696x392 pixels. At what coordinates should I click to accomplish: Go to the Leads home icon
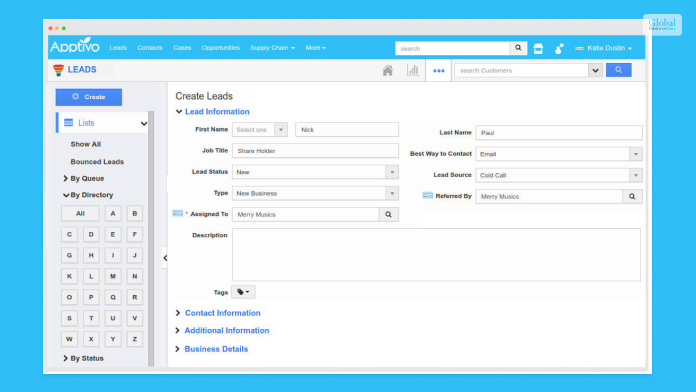(388, 70)
